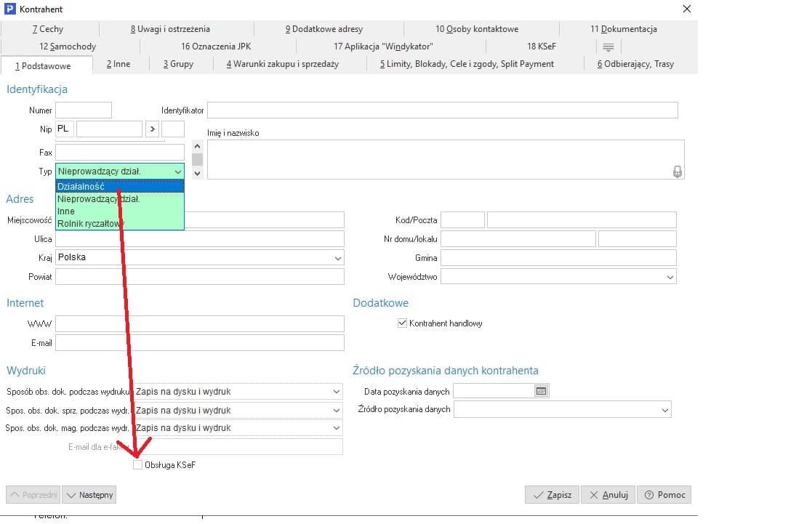Switch to the 18 KSeF tab

pos(542,47)
